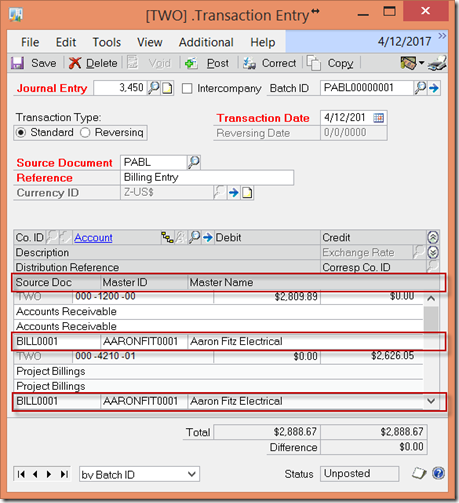Select the Reversing transaction type
The height and width of the screenshot is (503, 459).
coord(85,133)
